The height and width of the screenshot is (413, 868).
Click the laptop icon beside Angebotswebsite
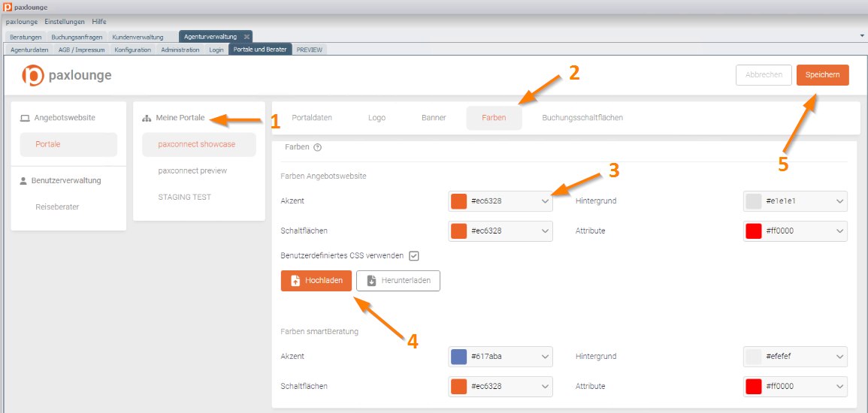click(x=24, y=118)
